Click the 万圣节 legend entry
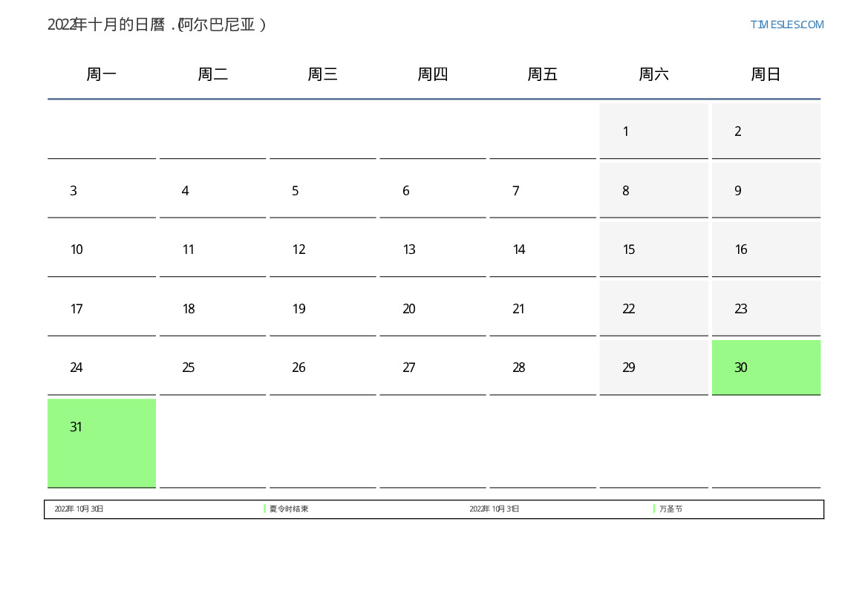 670,509
